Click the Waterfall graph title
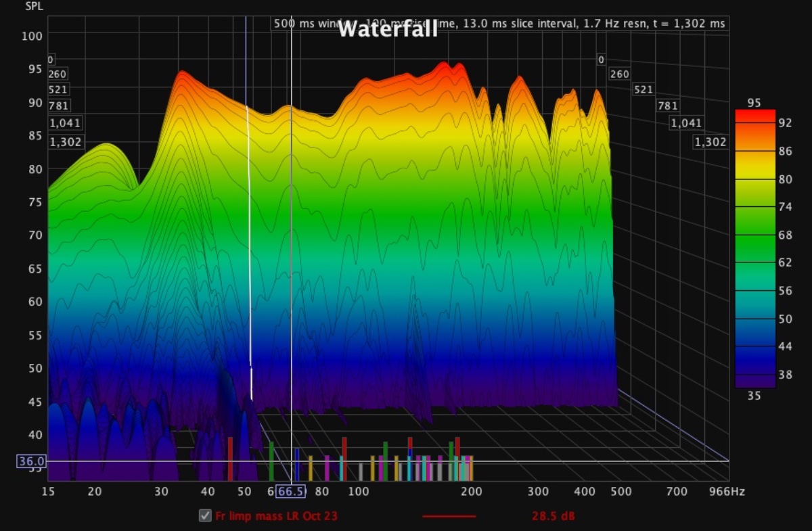Screen dimensions: 812x531 pos(387,29)
